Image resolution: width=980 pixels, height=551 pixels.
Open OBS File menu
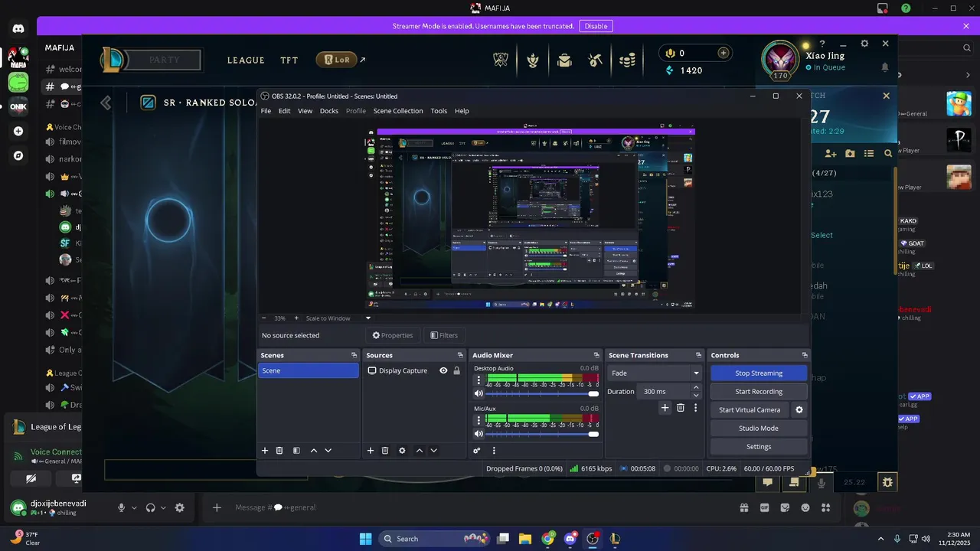click(x=266, y=111)
